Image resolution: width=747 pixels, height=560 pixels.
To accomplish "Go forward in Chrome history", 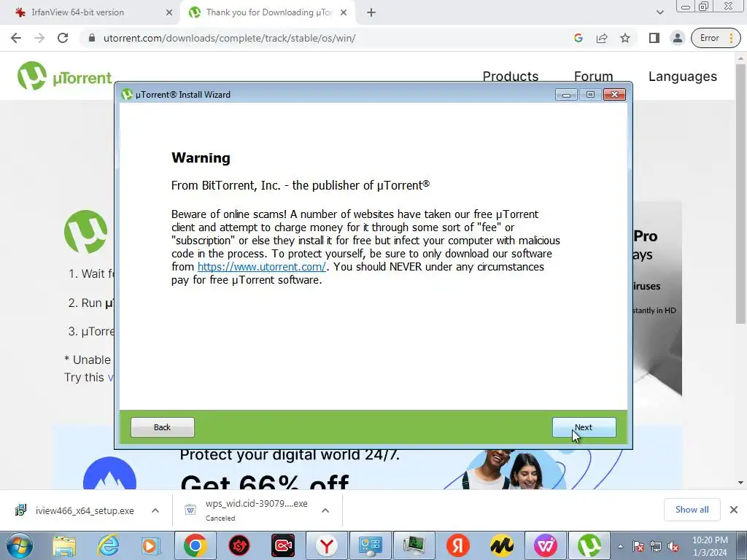I will (x=39, y=38).
